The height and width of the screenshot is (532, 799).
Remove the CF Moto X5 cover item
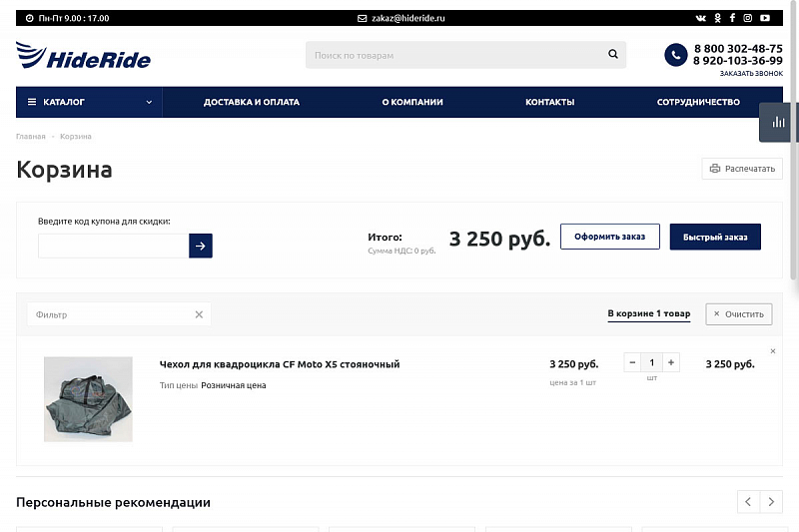(772, 351)
